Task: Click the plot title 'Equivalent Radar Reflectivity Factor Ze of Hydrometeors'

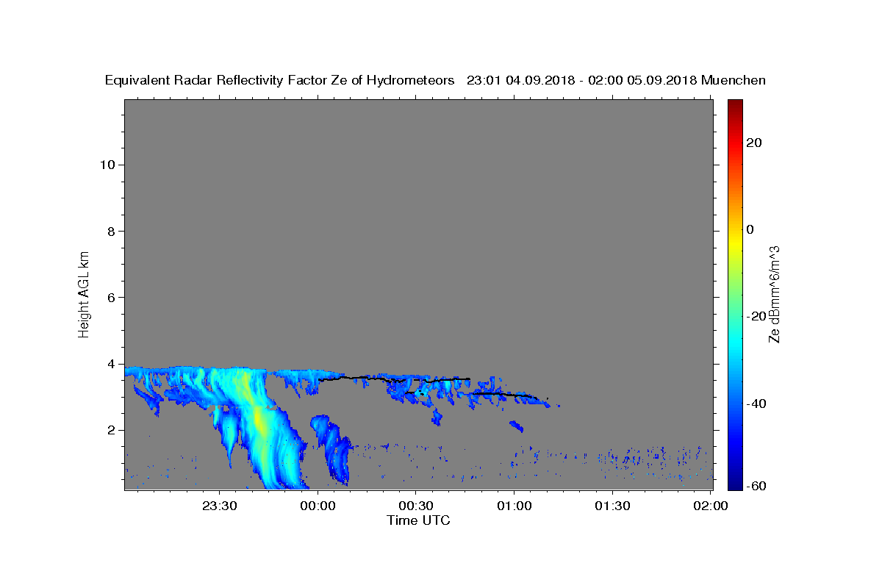Action: pyautogui.click(x=280, y=81)
